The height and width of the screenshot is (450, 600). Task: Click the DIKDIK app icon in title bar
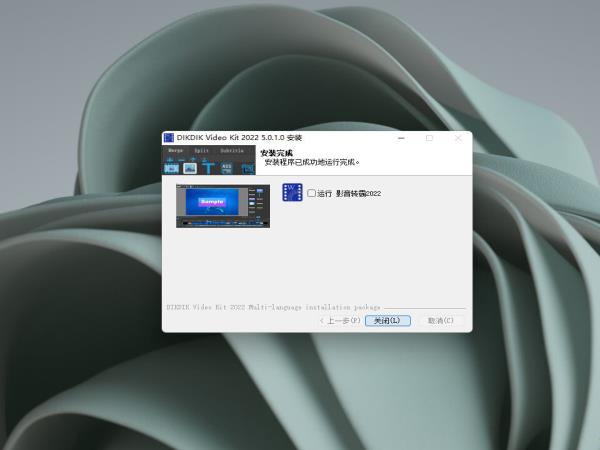pos(169,137)
